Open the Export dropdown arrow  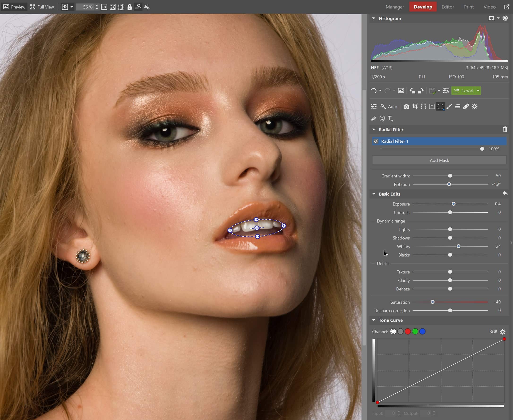[478, 91]
